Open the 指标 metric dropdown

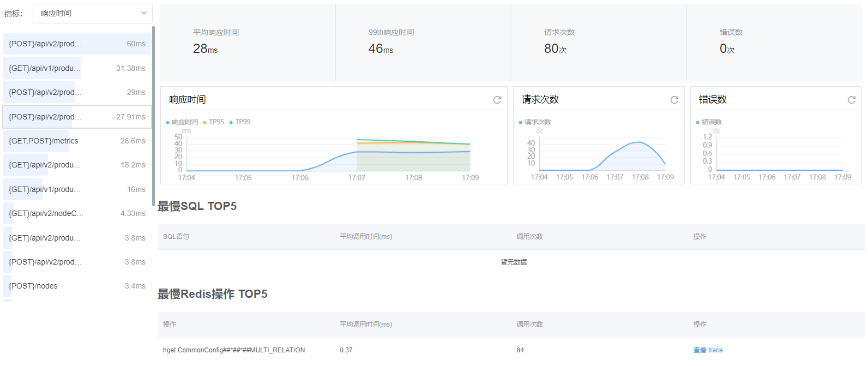(x=92, y=14)
